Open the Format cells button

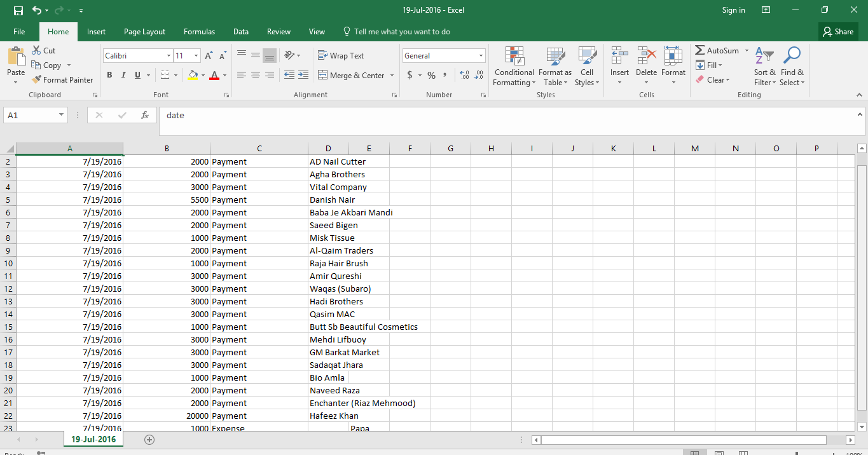(x=673, y=66)
